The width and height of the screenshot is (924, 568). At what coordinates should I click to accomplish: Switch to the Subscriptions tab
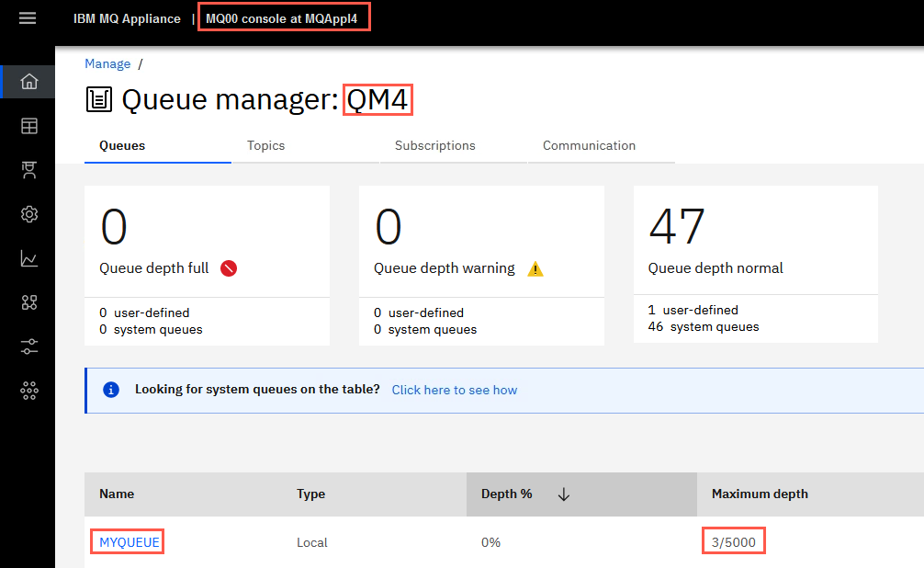coord(434,146)
